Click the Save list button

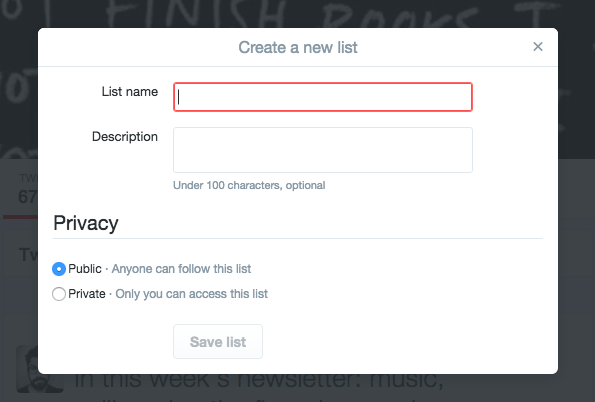tap(218, 341)
